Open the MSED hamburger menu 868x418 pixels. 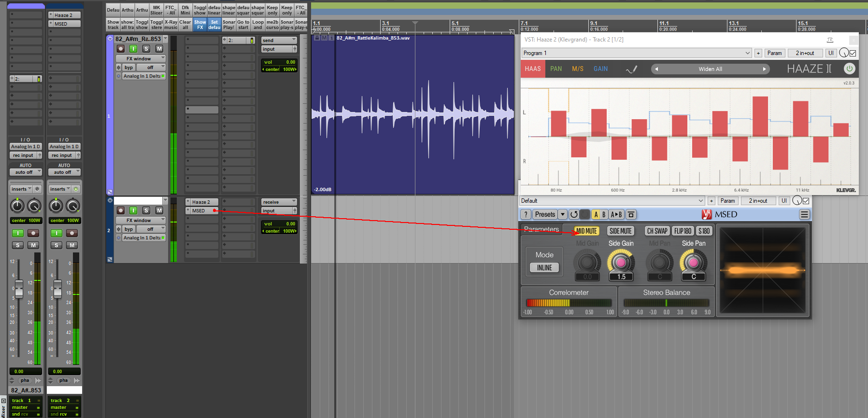804,214
